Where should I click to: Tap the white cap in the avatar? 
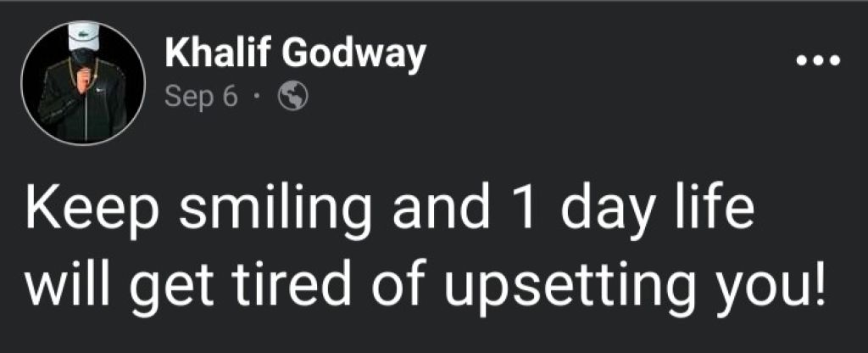point(83,39)
